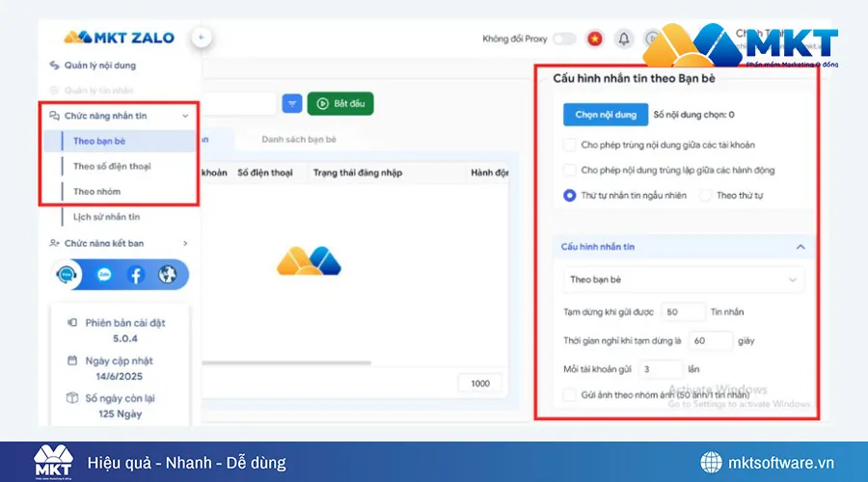Enable Cho phép trùng nội dung giữa các tài khoản
This screenshot has width=868, height=482.
pyautogui.click(x=569, y=145)
